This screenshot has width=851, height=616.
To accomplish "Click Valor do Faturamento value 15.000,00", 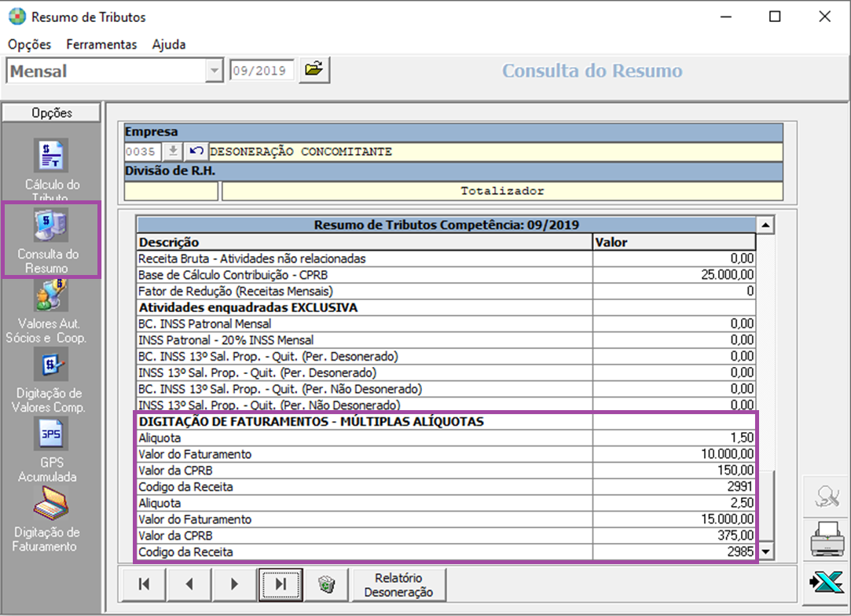I will pyautogui.click(x=673, y=519).
